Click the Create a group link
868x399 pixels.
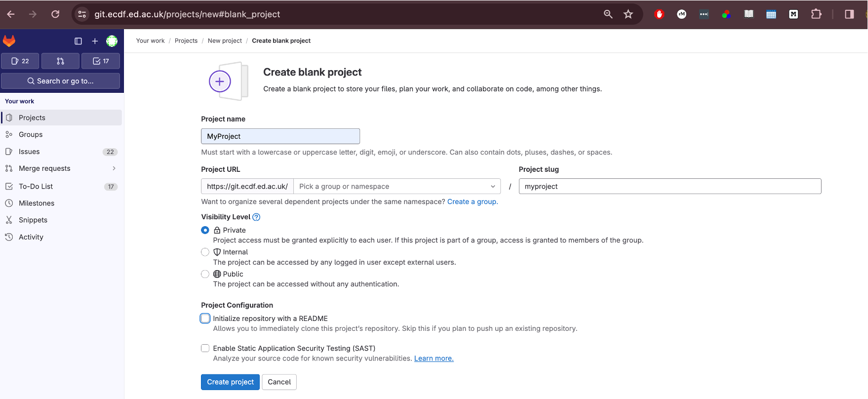[x=473, y=201]
